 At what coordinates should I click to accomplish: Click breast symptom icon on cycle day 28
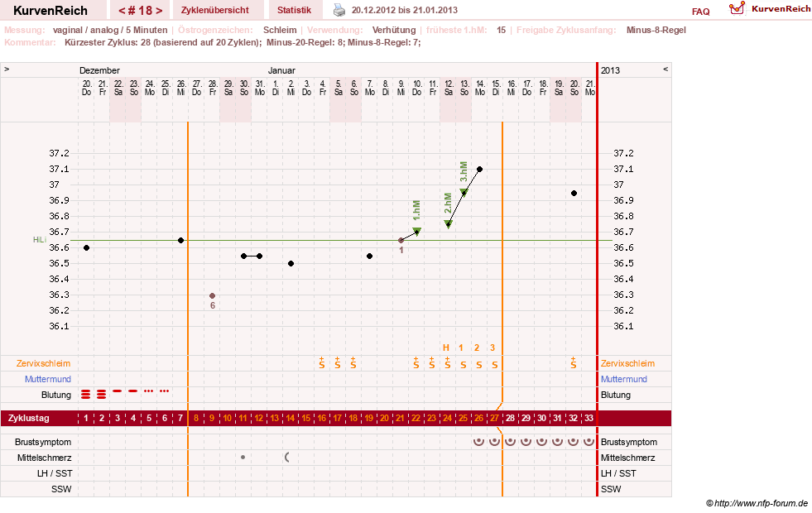coord(511,442)
